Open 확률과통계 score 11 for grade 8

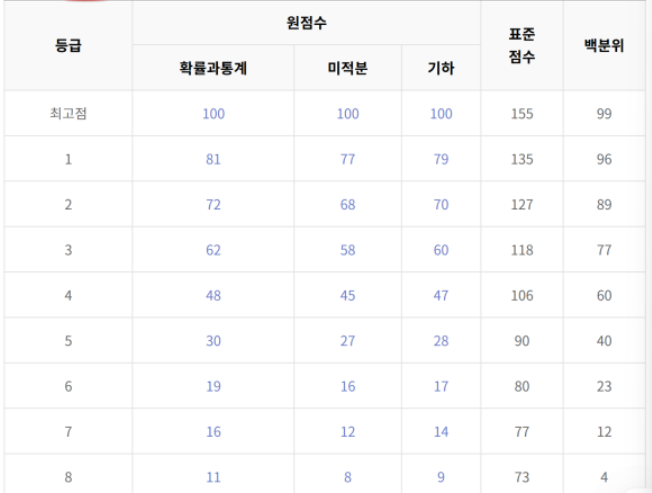pyautogui.click(x=213, y=477)
